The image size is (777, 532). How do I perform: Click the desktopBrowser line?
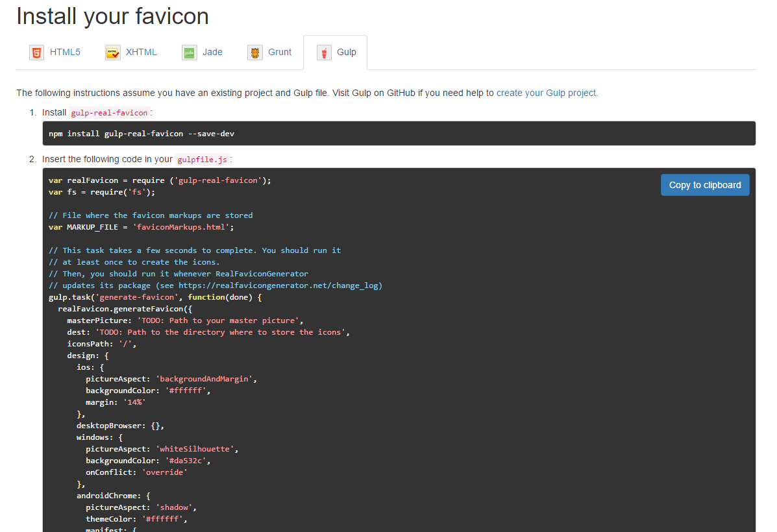tap(120, 426)
